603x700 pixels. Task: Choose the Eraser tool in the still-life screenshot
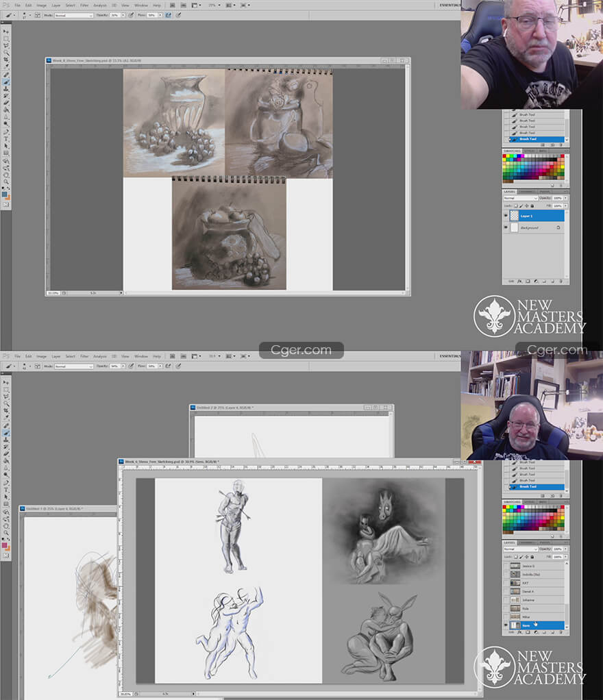pos(5,102)
